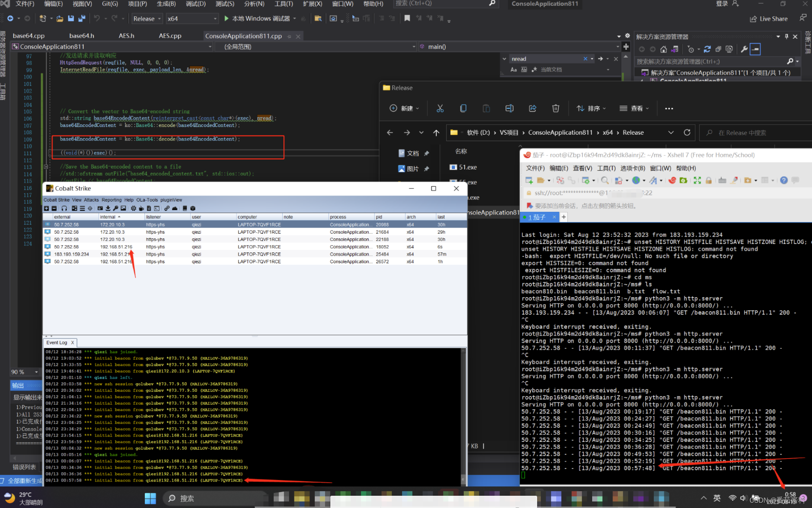Toggle preview selected items in Solution Explorer

coord(755,49)
